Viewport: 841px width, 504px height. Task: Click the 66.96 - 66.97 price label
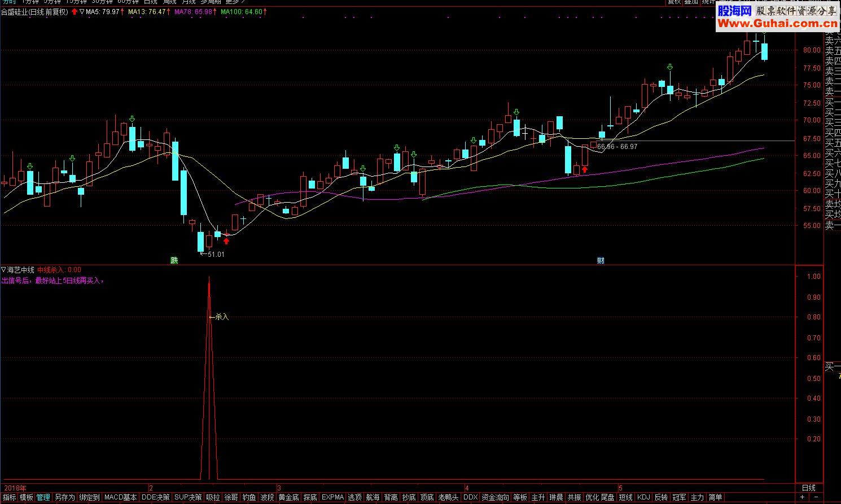pos(617,147)
